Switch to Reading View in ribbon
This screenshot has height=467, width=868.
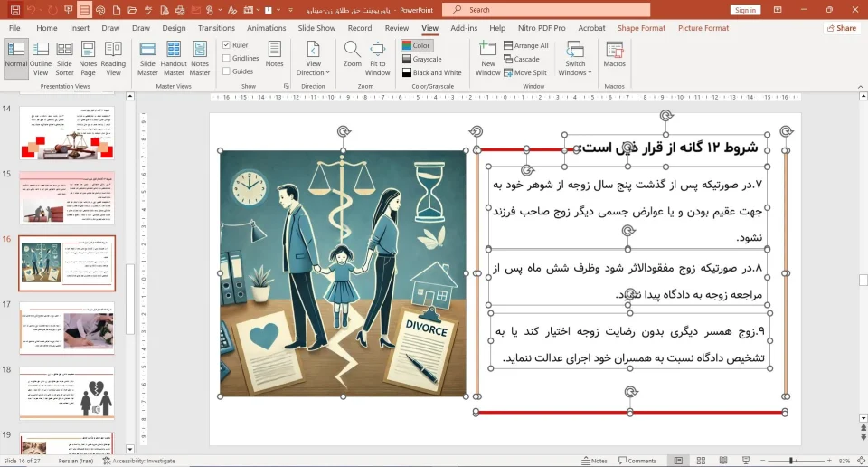tap(113, 58)
